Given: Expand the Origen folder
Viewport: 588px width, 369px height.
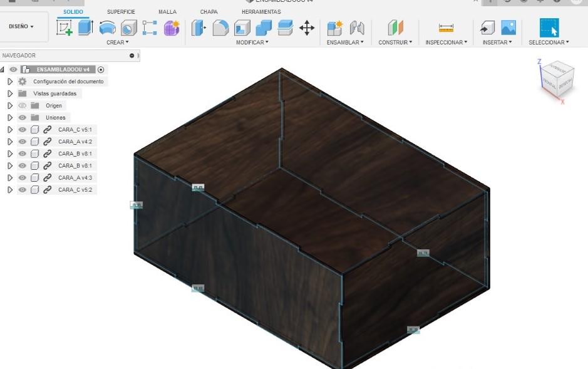Looking at the screenshot, I should coord(10,106).
